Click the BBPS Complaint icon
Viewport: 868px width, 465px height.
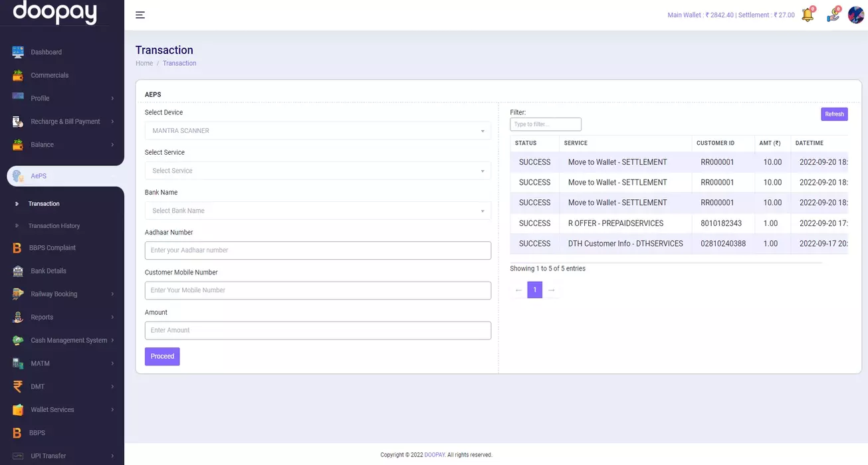pyautogui.click(x=17, y=248)
